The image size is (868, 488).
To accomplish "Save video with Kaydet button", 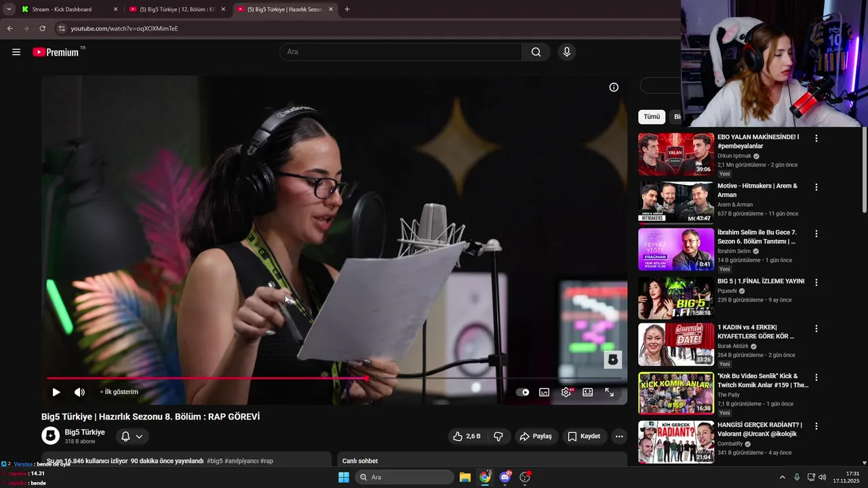I will (x=584, y=436).
